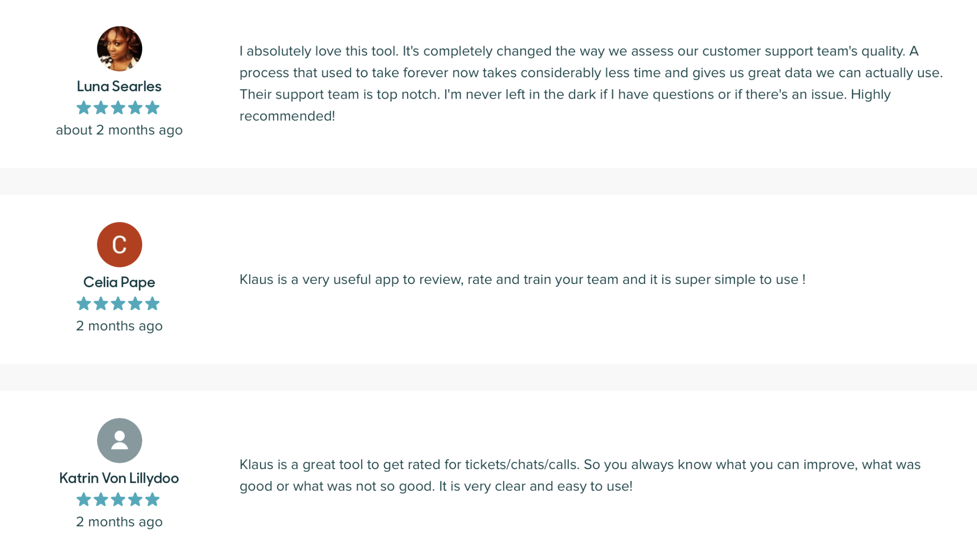Click Luna Searles' profile photo
Screen dimensions: 977x560
click(x=119, y=49)
